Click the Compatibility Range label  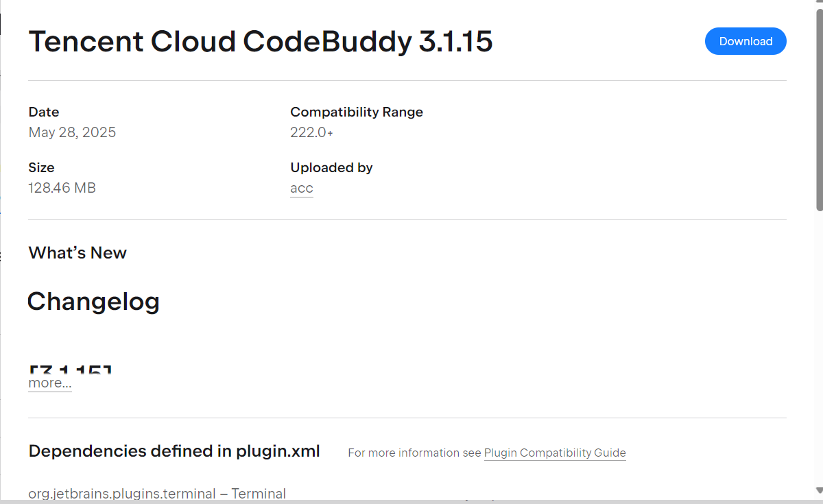[357, 112]
